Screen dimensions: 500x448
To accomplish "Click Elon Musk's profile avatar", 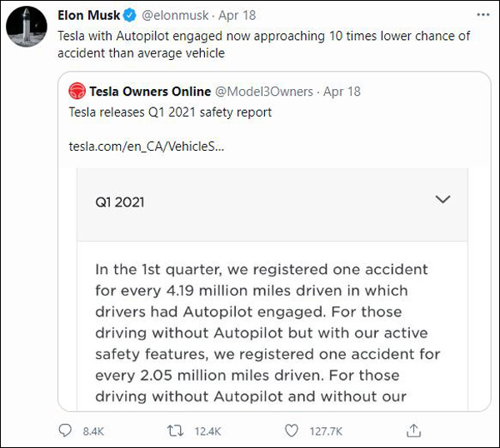I will (x=27, y=28).
